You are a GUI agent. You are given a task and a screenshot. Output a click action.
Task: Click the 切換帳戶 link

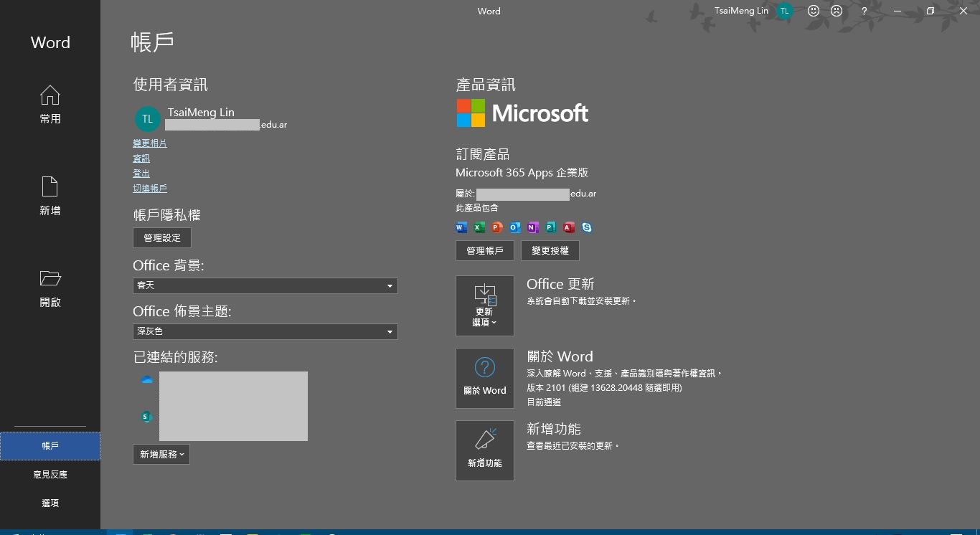click(x=150, y=189)
